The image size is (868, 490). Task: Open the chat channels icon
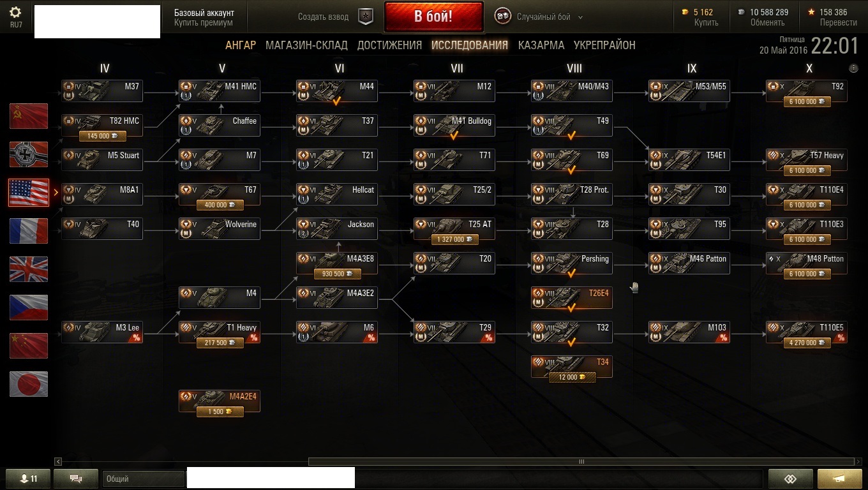point(76,479)
